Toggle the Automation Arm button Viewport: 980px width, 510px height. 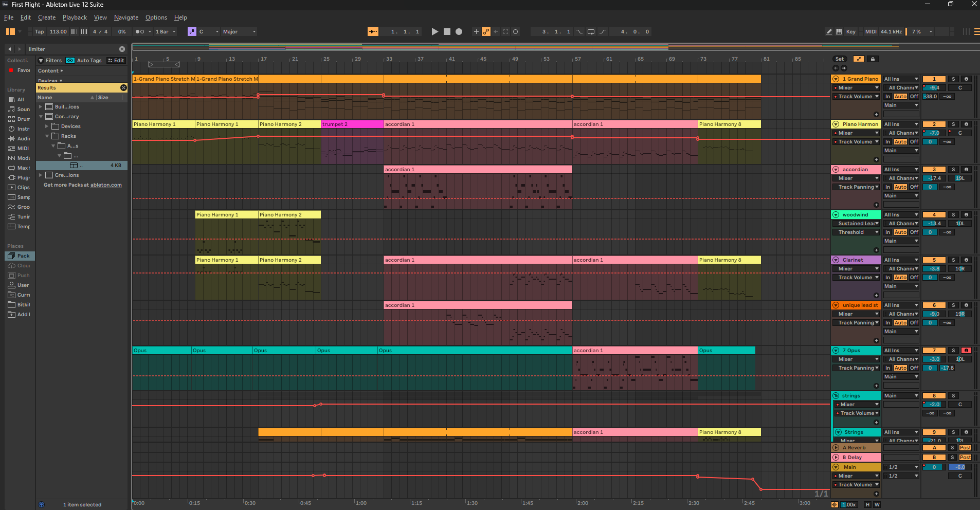pos(486,32)
